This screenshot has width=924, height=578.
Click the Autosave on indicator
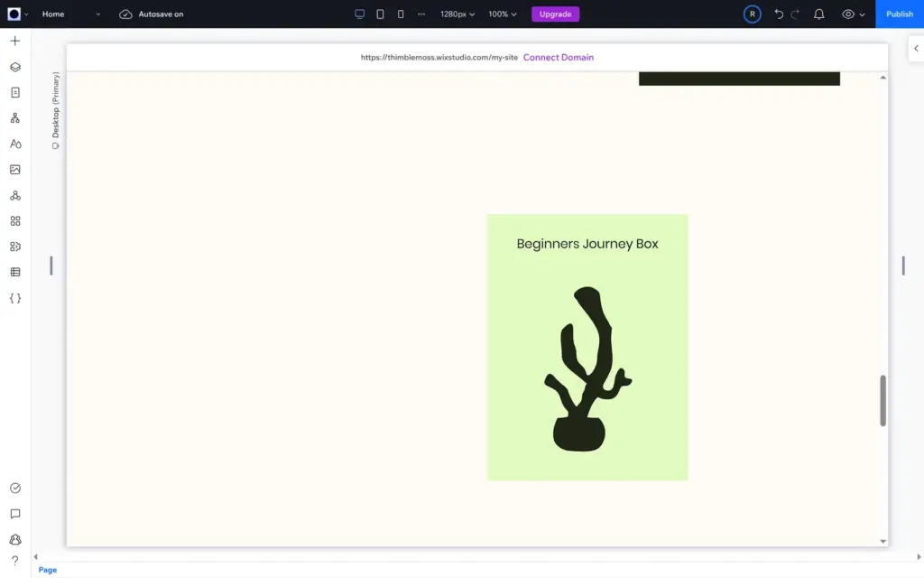tap(152, 14)
